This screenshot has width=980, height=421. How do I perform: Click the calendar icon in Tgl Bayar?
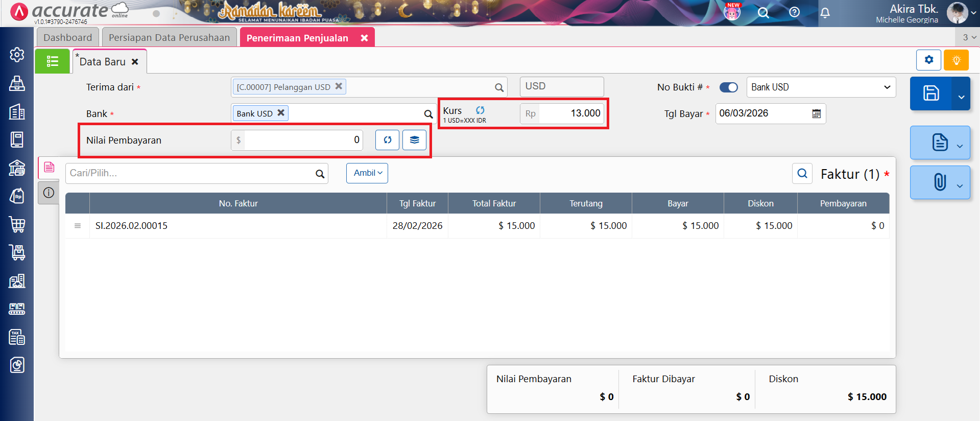(x=816, y=114)
